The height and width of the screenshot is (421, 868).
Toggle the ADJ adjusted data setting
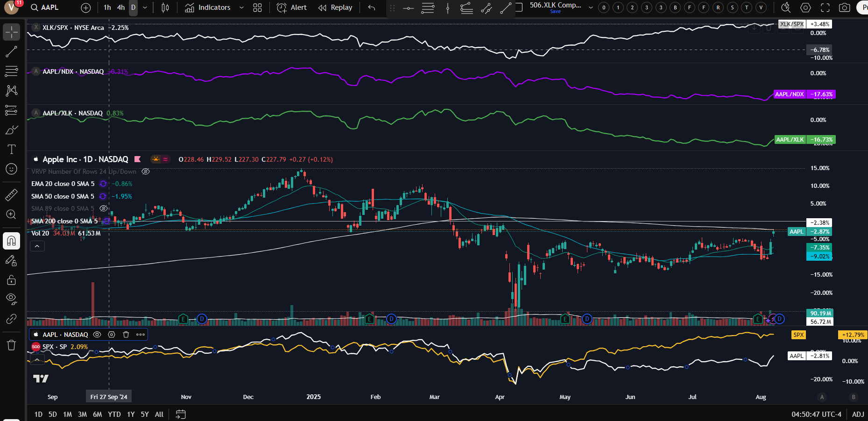[x=858, y=414]
